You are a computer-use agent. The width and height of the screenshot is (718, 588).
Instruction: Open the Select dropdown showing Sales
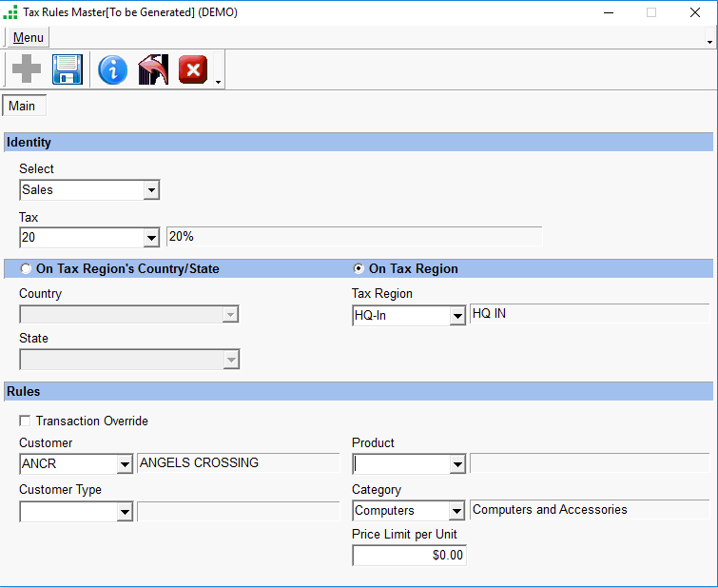(151, 190)
